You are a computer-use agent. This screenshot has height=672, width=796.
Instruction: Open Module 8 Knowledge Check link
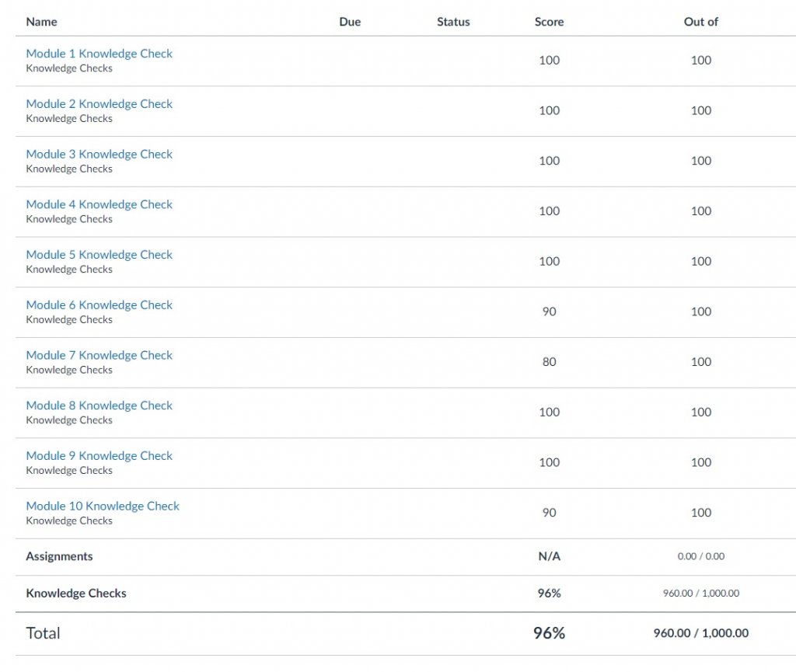coord(99,406)
